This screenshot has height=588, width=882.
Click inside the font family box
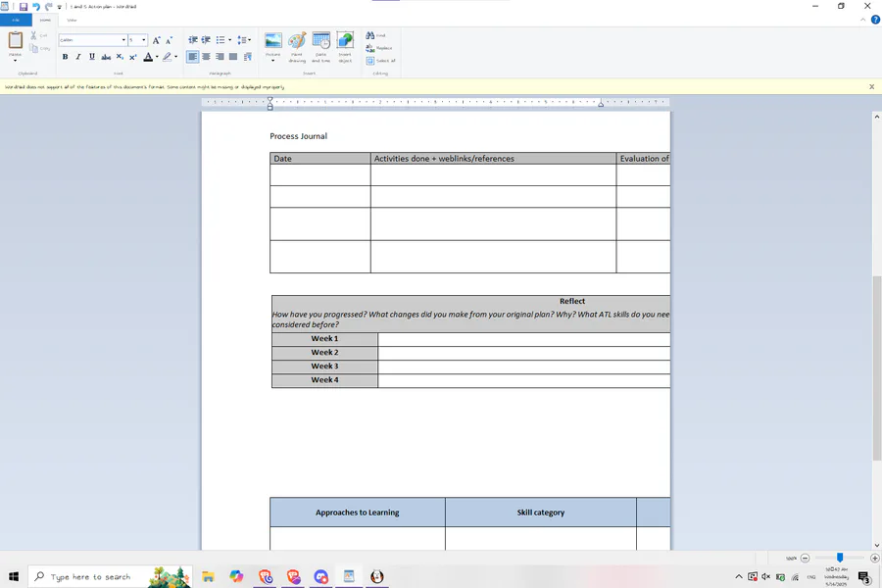(x=89, y=40)
